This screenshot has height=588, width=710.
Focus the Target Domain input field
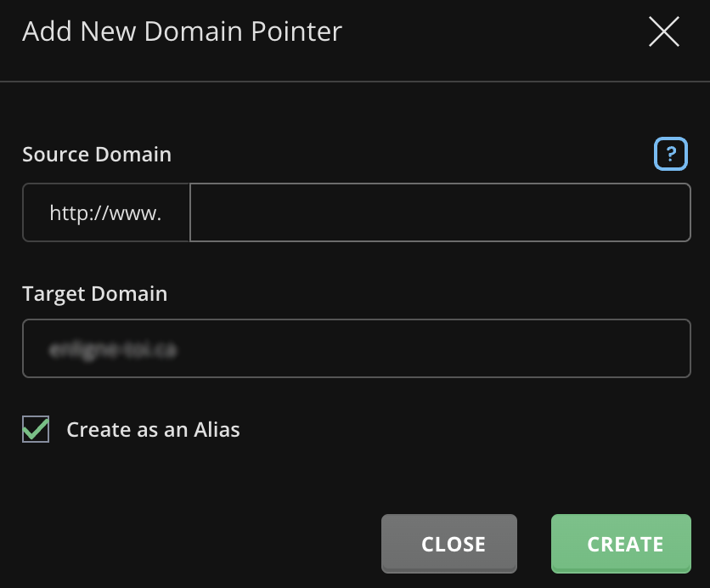point(356,348)
